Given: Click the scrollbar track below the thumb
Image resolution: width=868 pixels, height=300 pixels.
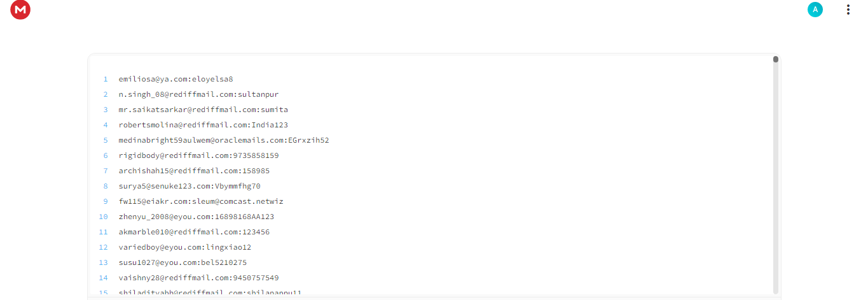Looking at the screenshot, I should pos(776,178).
